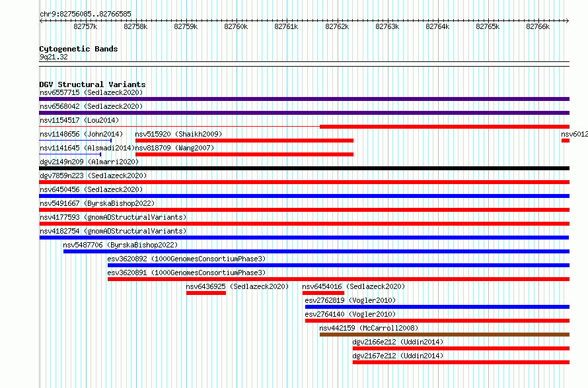
Task: Click the red bar under esv3620891
Action: click(x=339, y=279)
